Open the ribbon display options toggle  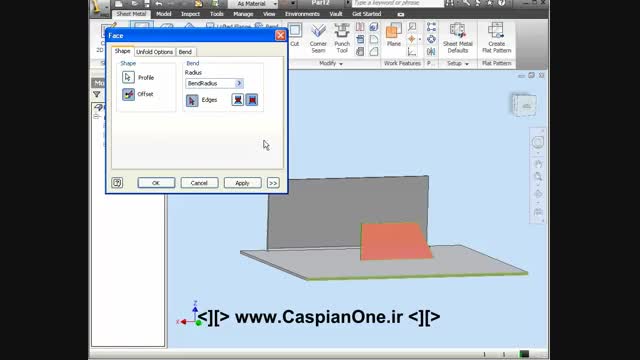pyautogui.click(x=401, y=14)
